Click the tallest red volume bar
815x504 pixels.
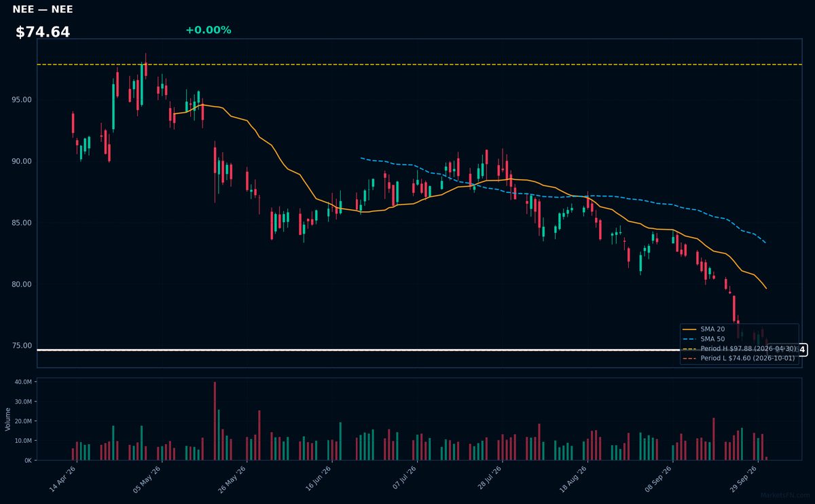[x=215, y=421]
